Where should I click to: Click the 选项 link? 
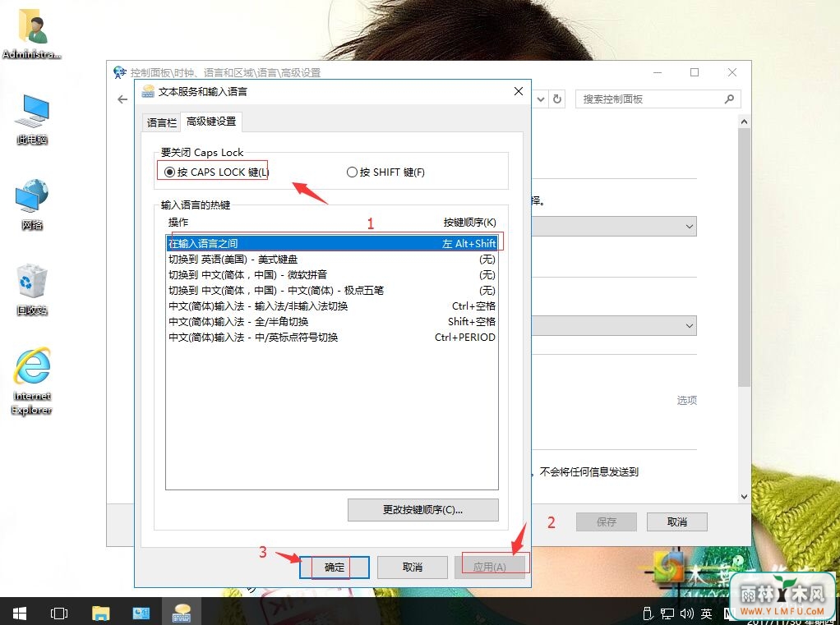[x=687, y=400]
